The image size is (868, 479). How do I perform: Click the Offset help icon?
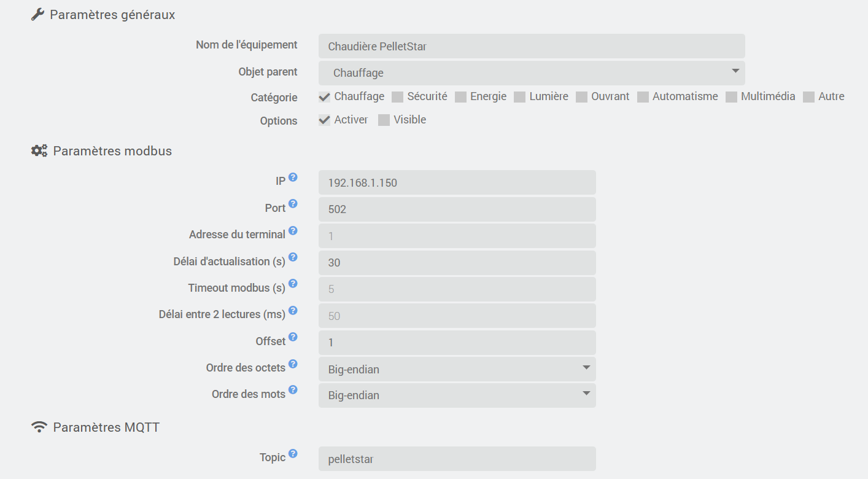(293, 337)
